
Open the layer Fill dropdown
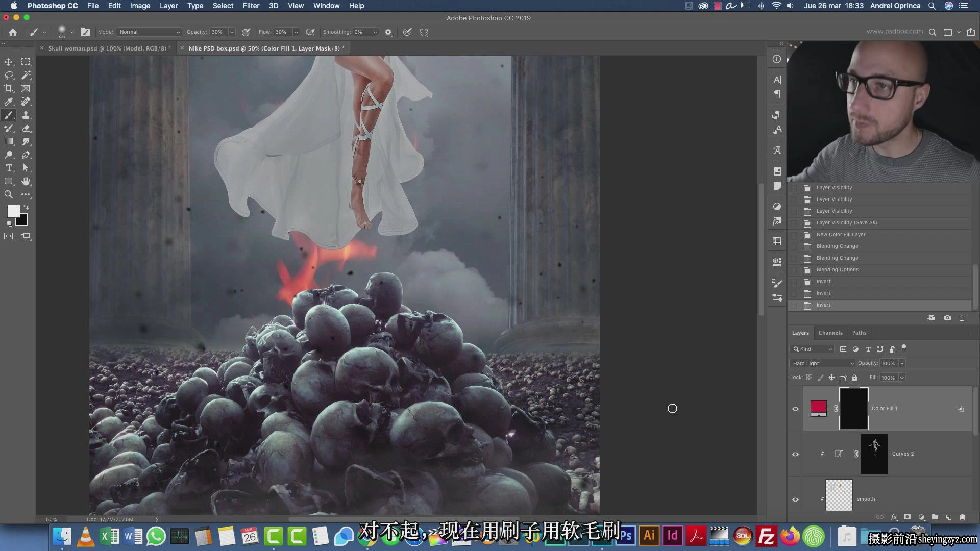click(902, 378)
